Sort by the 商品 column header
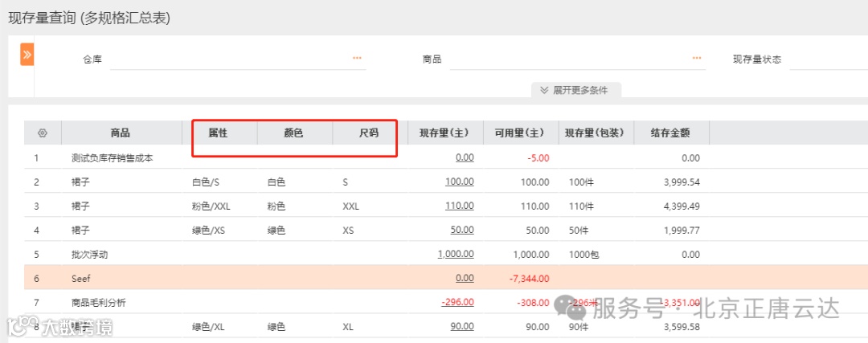868x343 pixels. coord(121,133)
